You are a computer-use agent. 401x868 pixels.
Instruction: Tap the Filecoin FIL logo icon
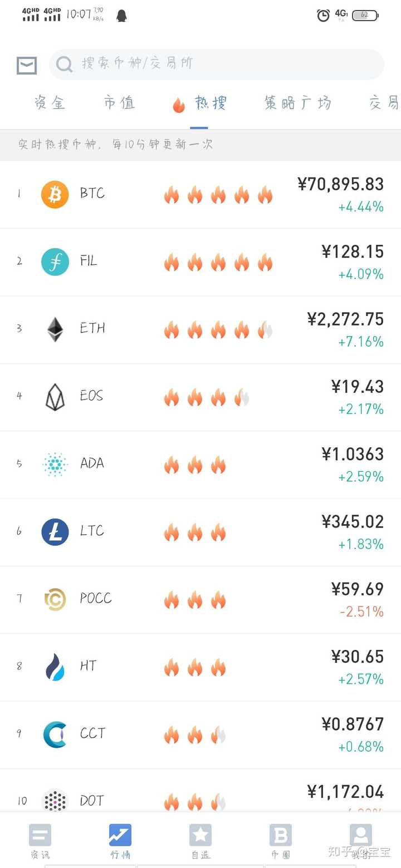tap(55, 262)
